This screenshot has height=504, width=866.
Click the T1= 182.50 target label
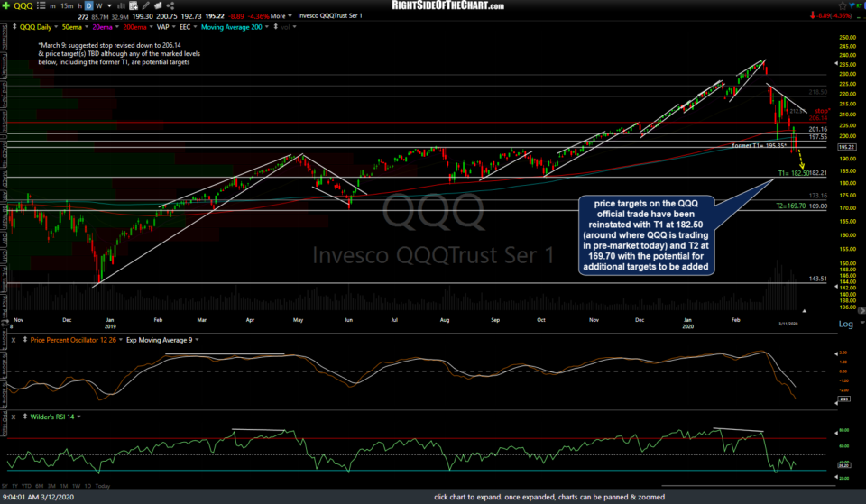pos(793,173)
